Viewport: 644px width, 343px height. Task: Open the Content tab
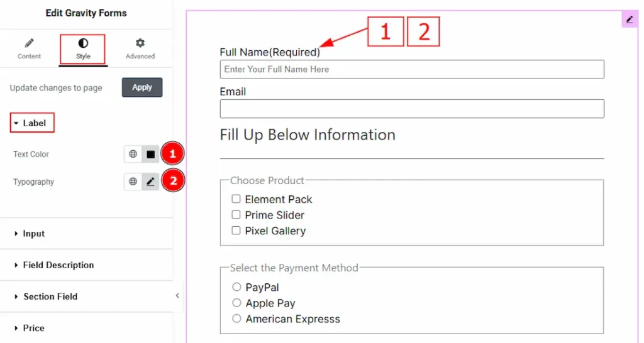pos(29,49)
